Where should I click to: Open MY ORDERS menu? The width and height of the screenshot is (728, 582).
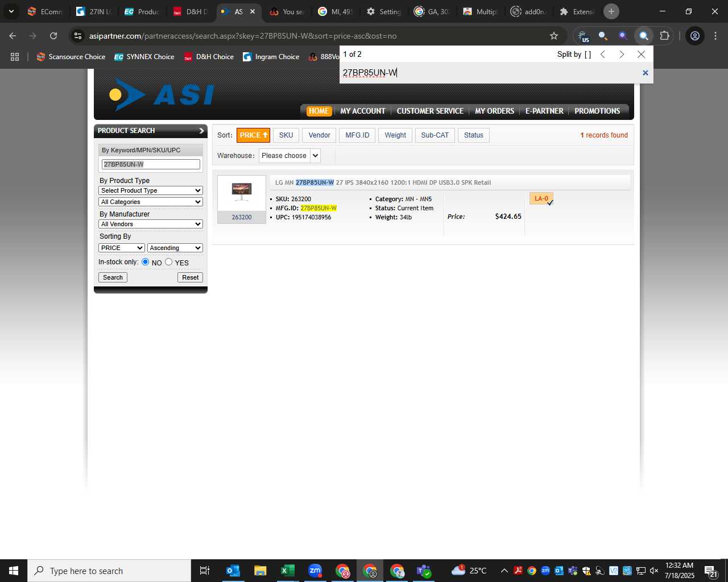coord(494,111)
